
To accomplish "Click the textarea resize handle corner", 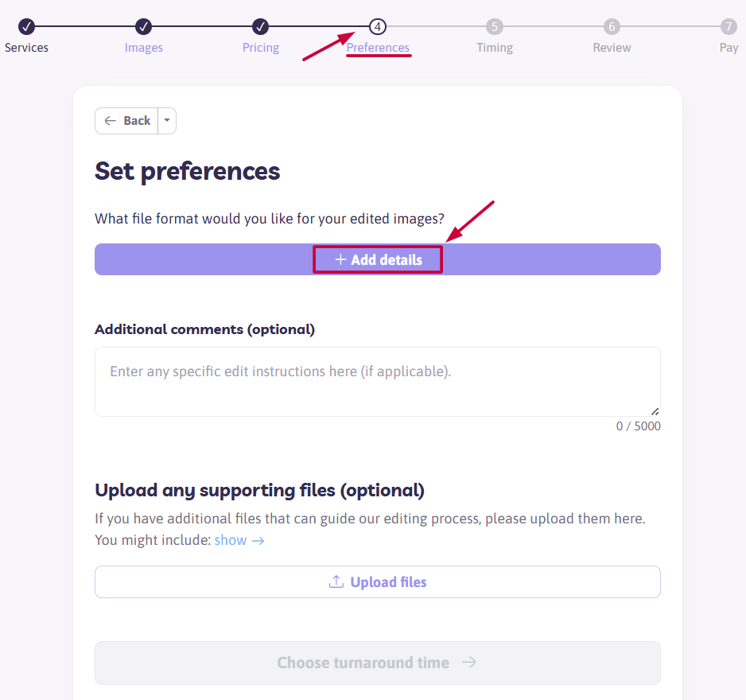I will pos(655,411).
